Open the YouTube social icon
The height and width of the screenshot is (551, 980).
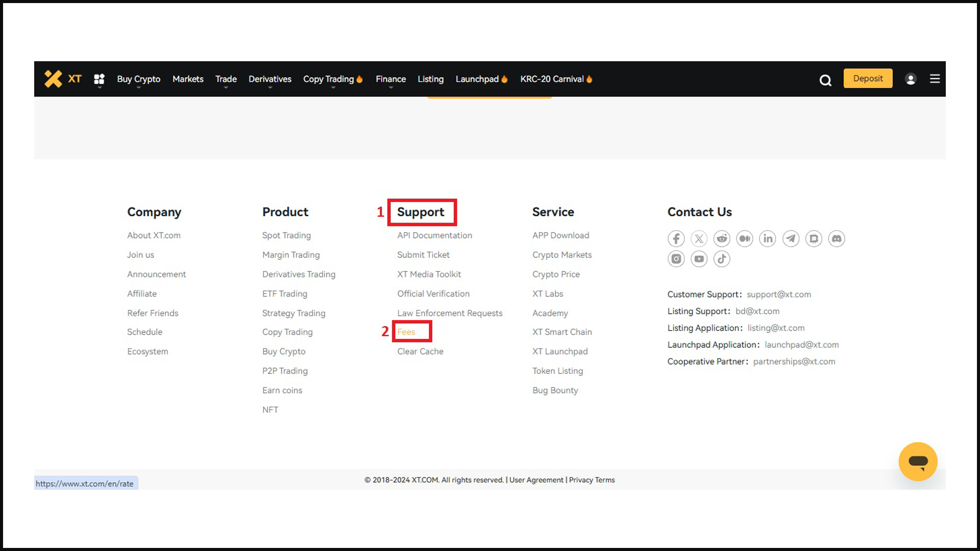pos(699,259)
